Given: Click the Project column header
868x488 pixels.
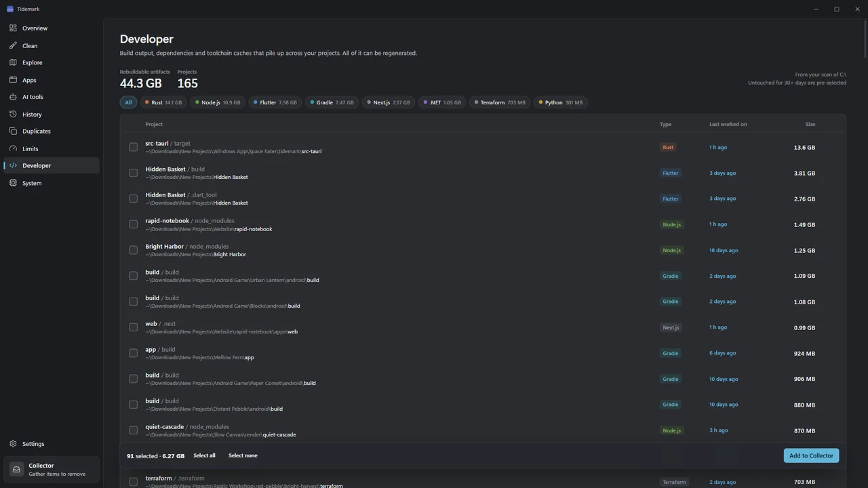Looking at the screenshot, I should 154,124.
